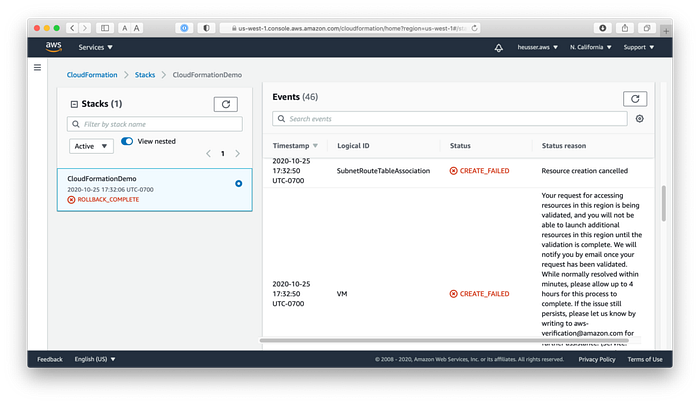
Task: Toggle the View nested switch
Action: (x=127, y=141)
